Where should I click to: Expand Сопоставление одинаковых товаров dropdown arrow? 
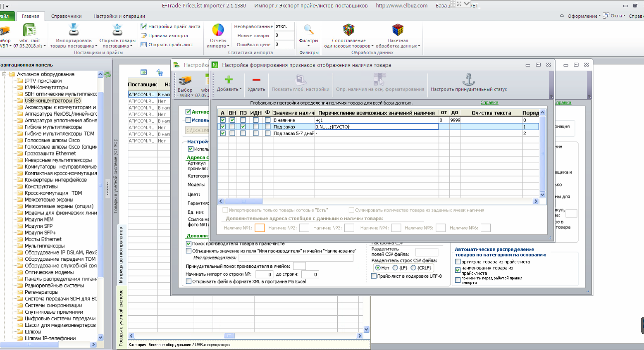(372, 46)
